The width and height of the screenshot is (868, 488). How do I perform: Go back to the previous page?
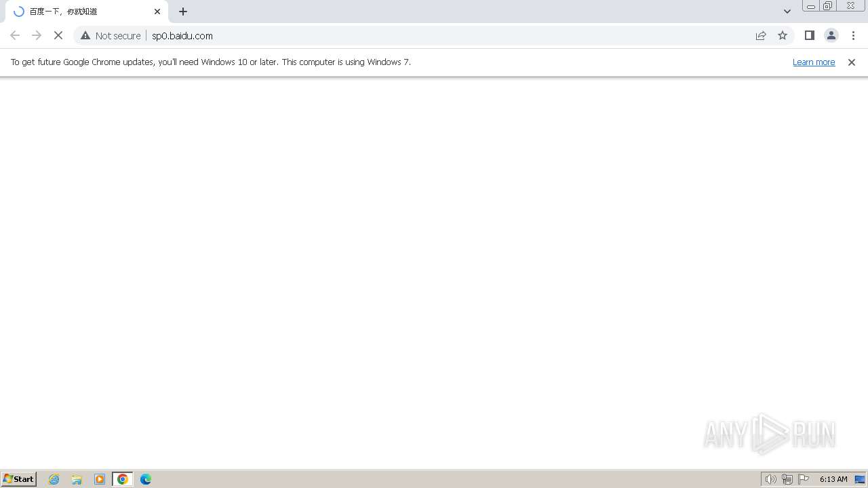click(15, 35)
